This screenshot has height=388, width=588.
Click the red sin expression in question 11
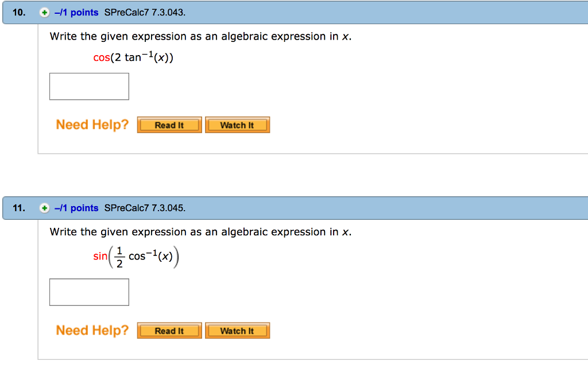(x=99, y=256)
